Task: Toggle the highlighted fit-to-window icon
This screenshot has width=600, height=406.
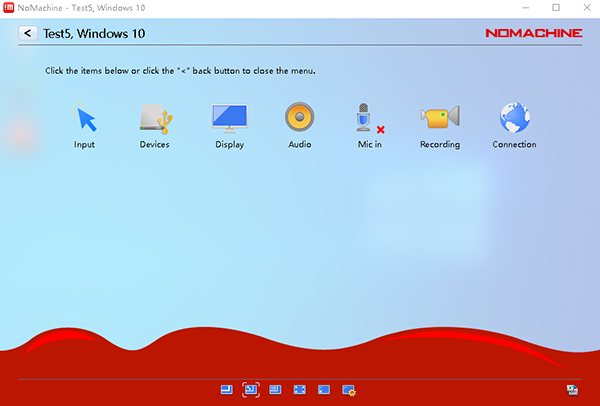Action: click(x=251, y=389)
